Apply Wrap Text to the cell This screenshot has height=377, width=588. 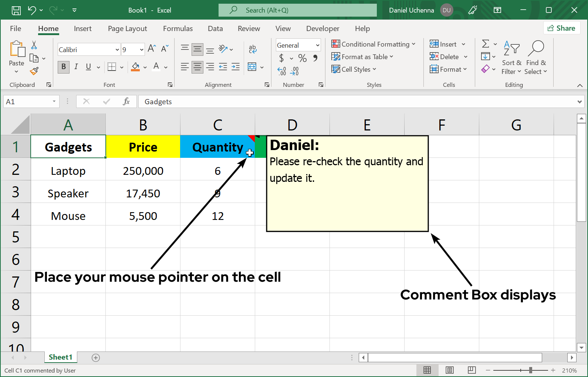click(x=253, y=49)
